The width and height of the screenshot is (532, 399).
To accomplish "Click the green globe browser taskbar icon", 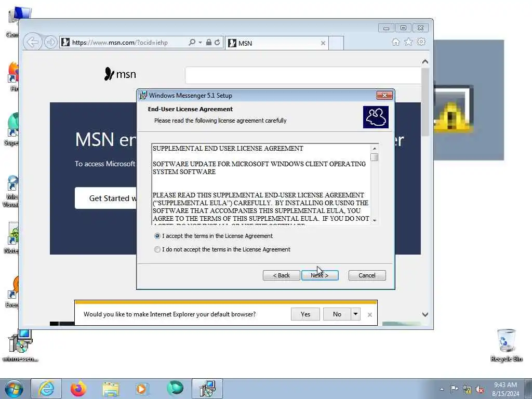I will [175, 389].
